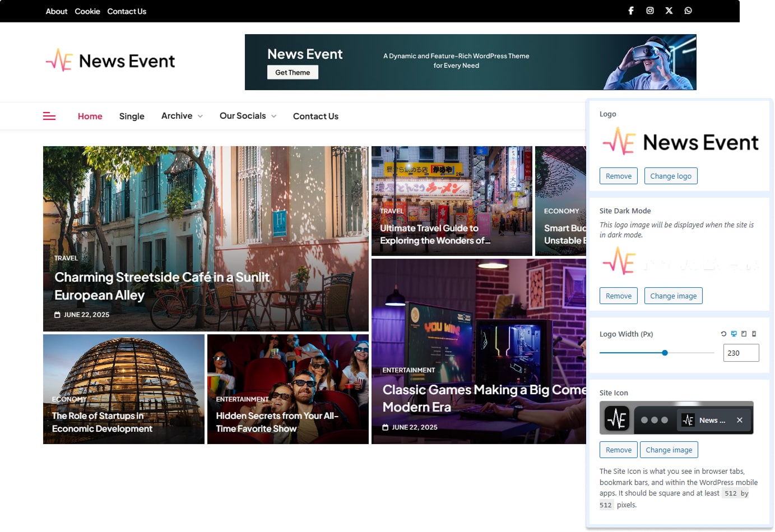Remove the Site Dark Mode logo image
Screen dimensions: 775x532
tap(618, 296)
